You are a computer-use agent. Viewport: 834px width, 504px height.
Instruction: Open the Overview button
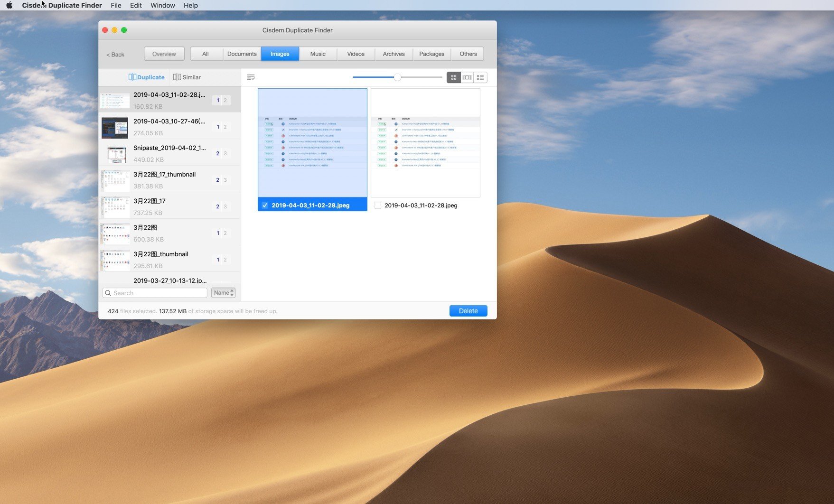(164, 54)
